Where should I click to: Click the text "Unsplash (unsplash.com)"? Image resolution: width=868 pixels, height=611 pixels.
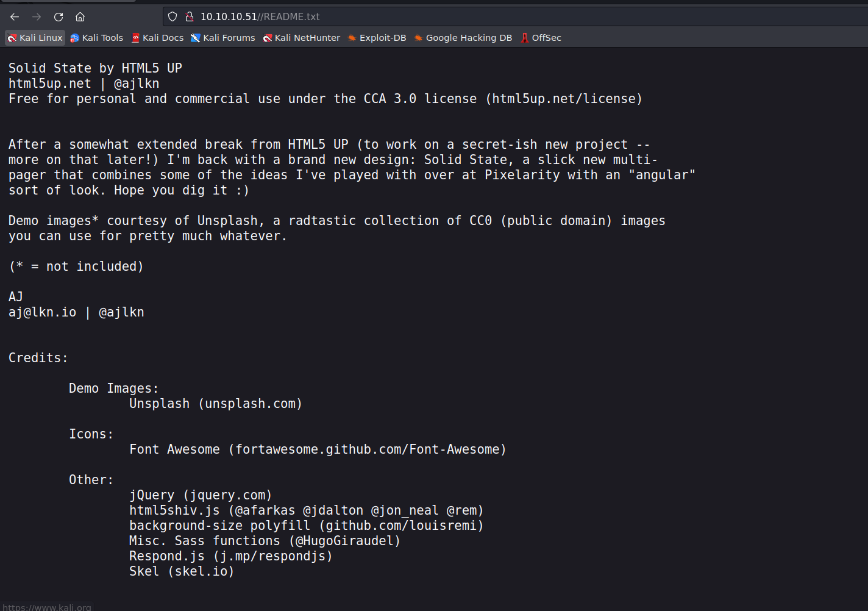pos(216,404)
